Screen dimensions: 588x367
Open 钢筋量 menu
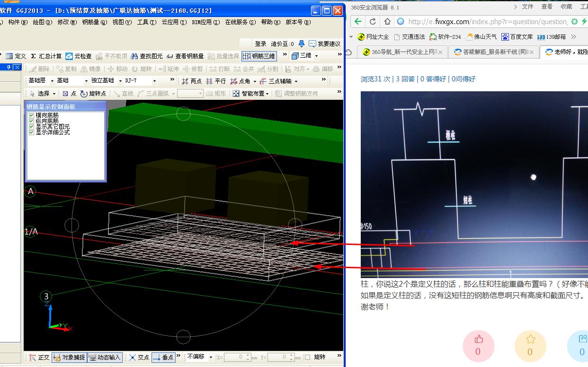(94, 22)
